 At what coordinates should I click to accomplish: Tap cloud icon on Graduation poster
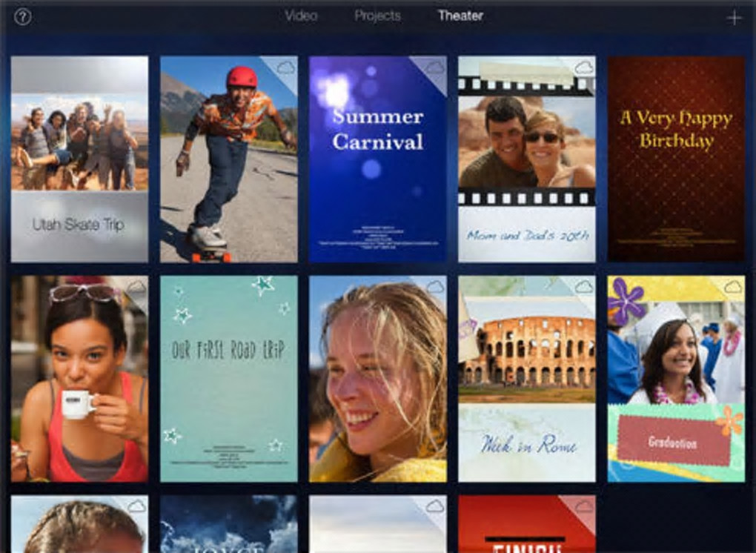(733, 287)
